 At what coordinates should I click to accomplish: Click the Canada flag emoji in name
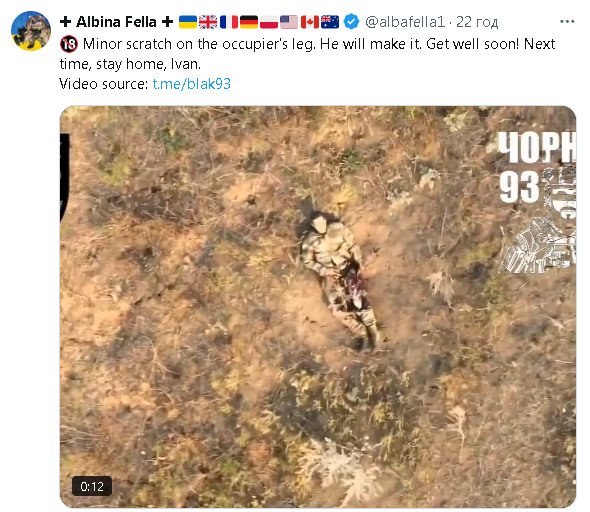tap(310, 22)
